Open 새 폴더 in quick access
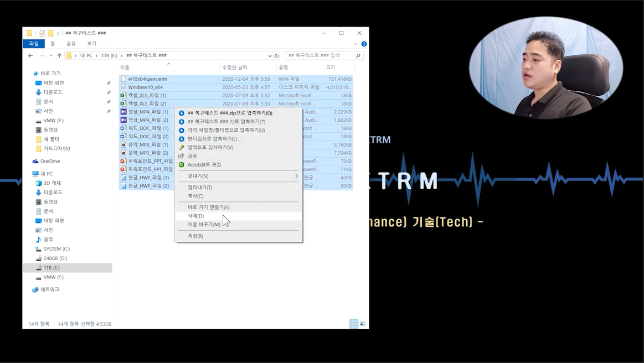The height and width of the screenshot is (363, 644). click(x=51, y=139)
